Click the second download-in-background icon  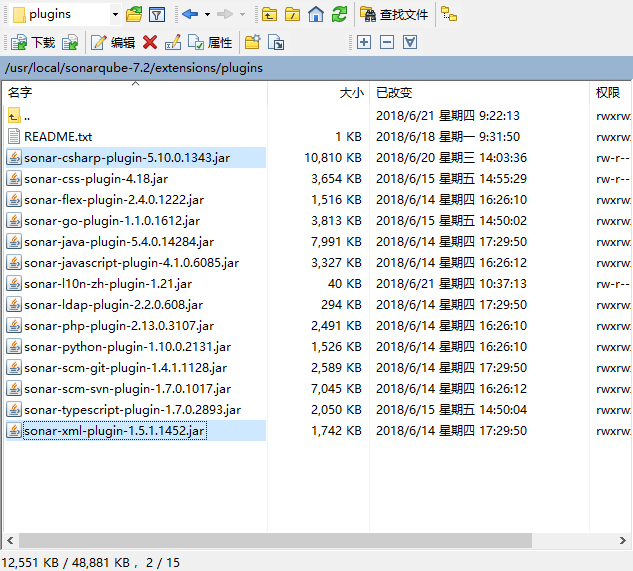tap(70, 42)
